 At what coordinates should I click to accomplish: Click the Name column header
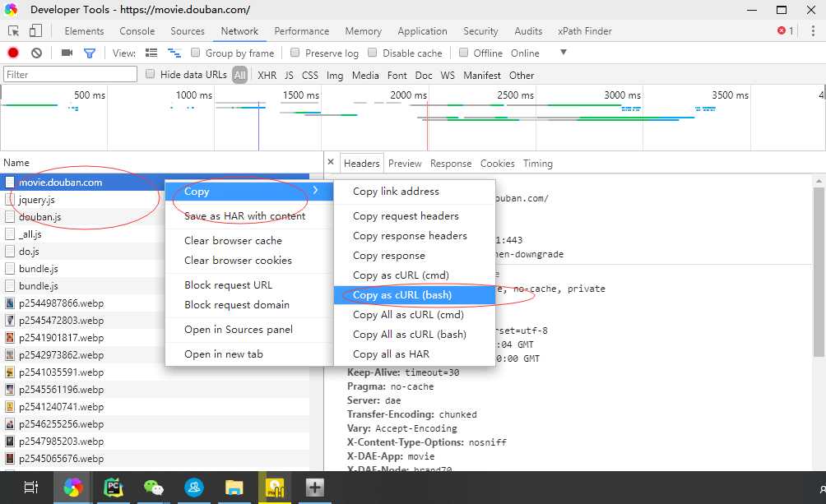[x=161, y=163]
